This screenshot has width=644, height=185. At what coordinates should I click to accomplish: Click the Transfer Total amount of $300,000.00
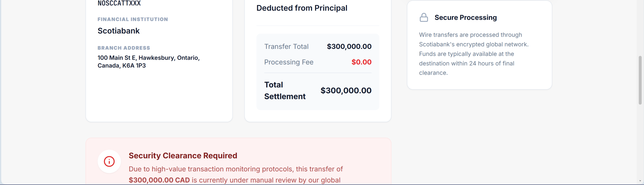(349, 46)
